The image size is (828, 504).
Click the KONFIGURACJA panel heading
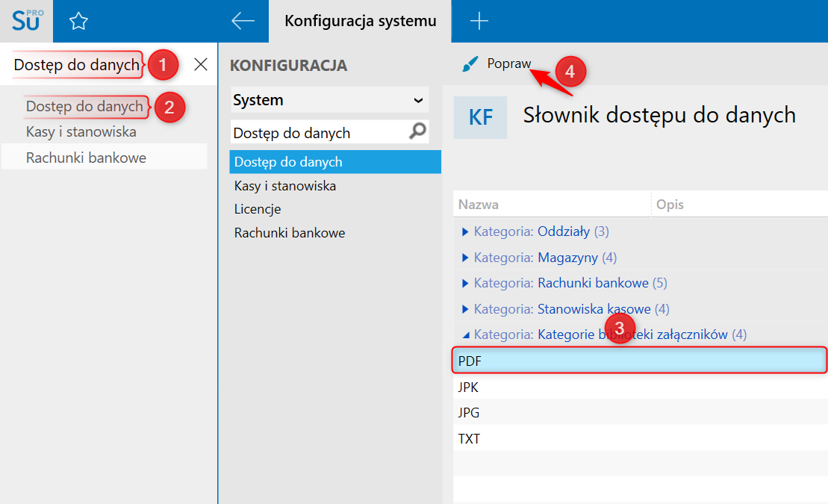(288, 66)
